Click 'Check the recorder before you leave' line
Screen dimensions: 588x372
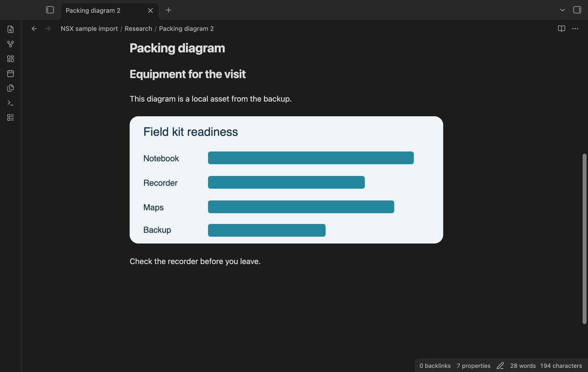[195, 261]
